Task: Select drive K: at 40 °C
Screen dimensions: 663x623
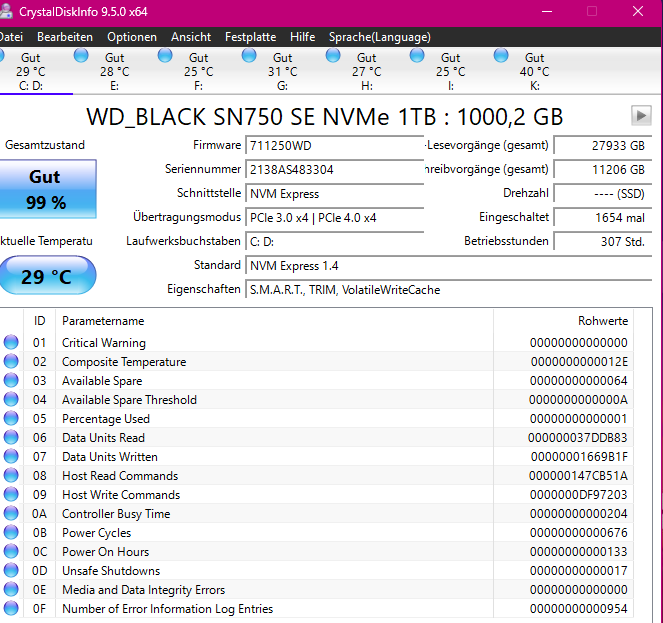Action: [534, 71]
